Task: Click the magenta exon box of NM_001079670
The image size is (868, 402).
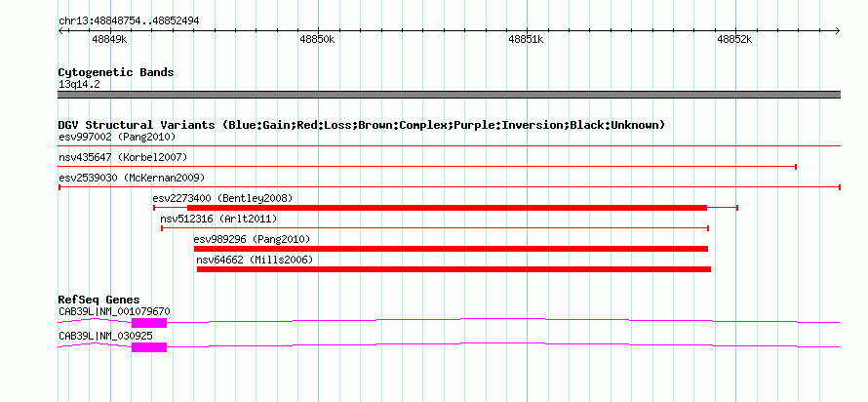Action: tap(149, 323)
